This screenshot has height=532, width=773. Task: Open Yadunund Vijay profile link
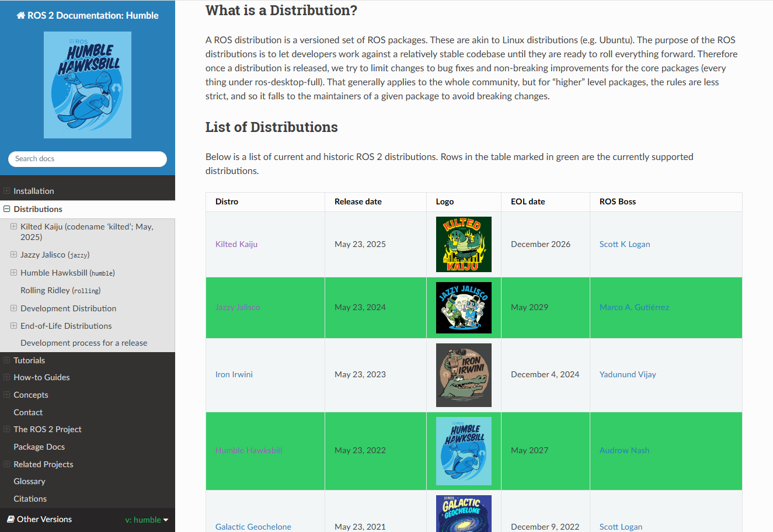[628, 374]
